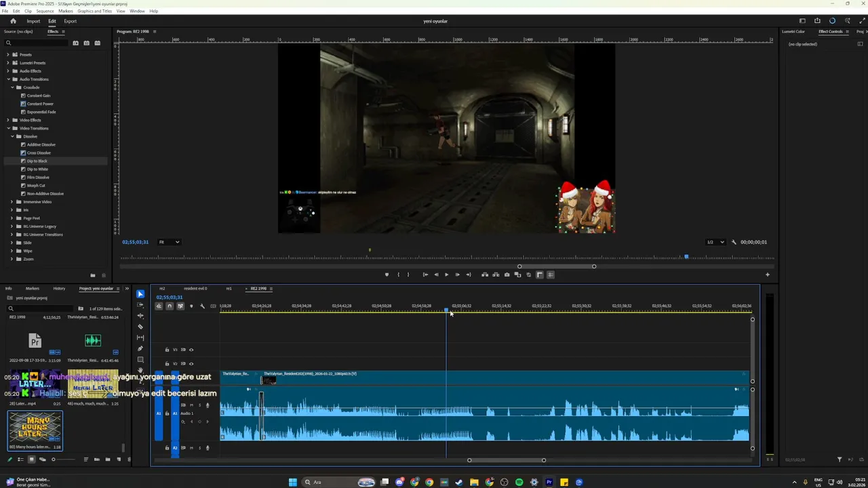The height and width of the screenshot is (488, 868).
Task: Switch to the Lumetri Color tab
Action: 793,32
